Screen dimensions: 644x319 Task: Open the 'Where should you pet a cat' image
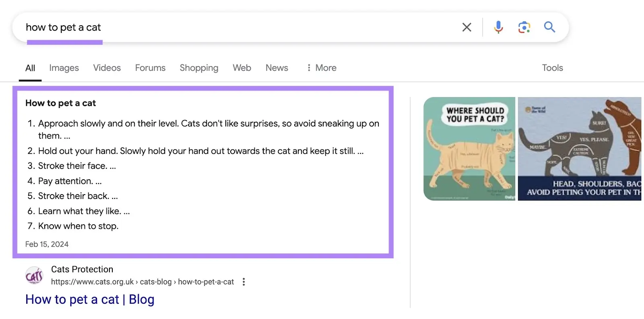coord(469,149)
